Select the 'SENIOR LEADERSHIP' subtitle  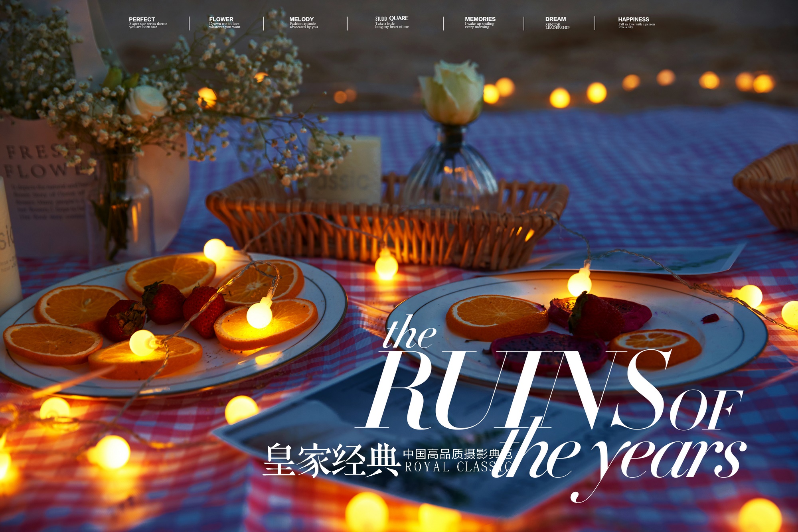[557, 26]
